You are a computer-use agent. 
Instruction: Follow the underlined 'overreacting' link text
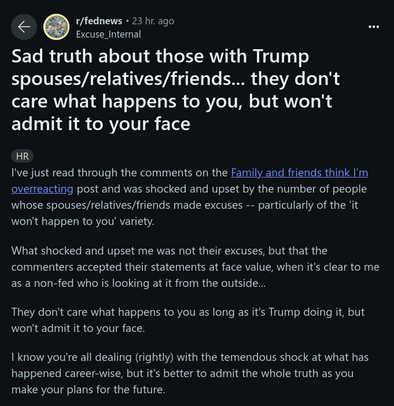42,189
